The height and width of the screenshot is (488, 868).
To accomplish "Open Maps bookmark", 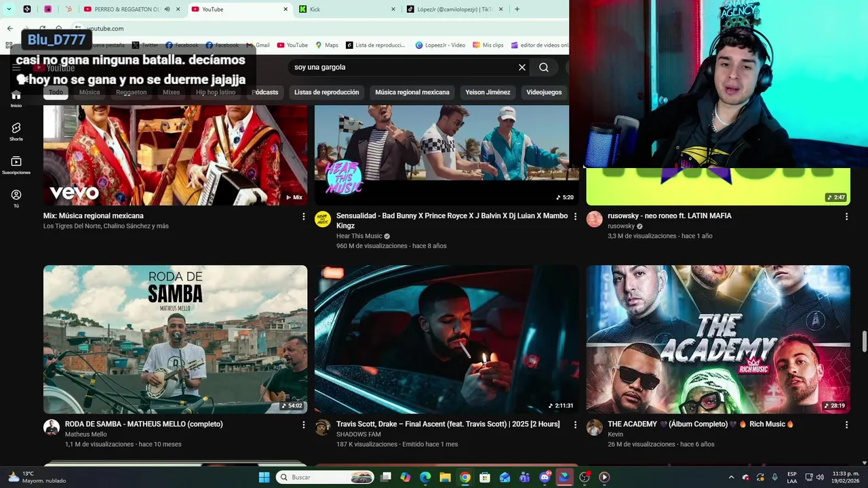I will click(326, 45).
